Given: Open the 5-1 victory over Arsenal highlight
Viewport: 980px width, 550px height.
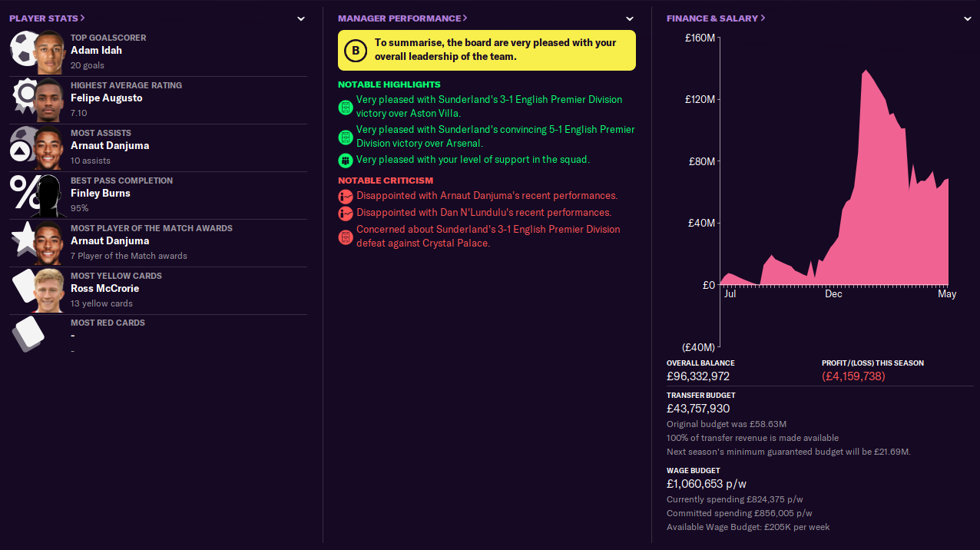Looking at the screenshot, I should [x=495, y=137].
